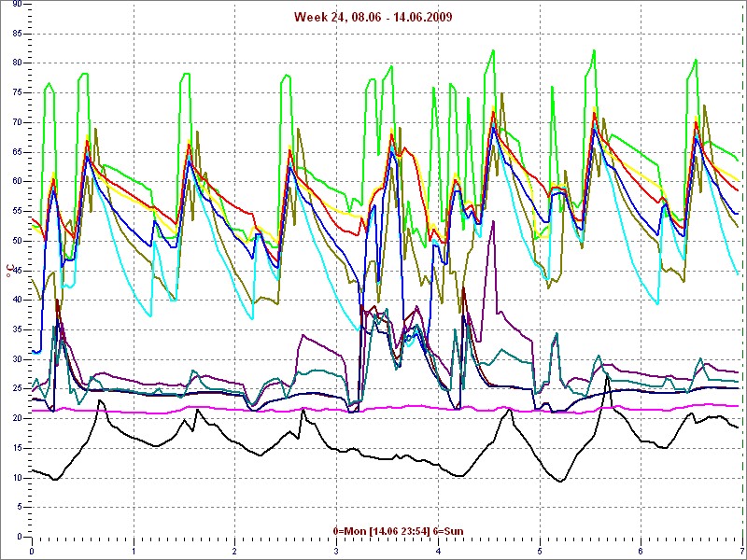The height and width of the screenshot is (560, 747).
Task: Select the 0 label on the vertical temperature axis
Action: [x=19, y=538]
